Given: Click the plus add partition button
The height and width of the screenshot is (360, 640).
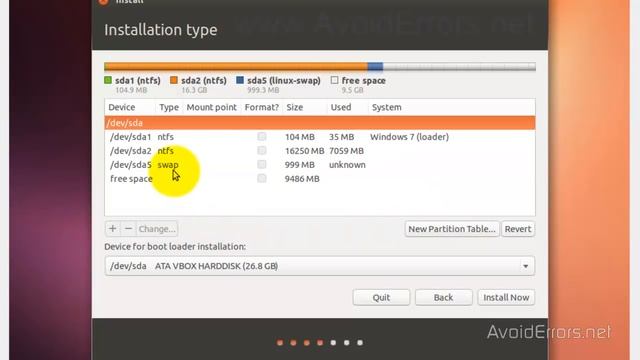Looking at the screenshot, I should pyautogui.click(x=113, y=229).
